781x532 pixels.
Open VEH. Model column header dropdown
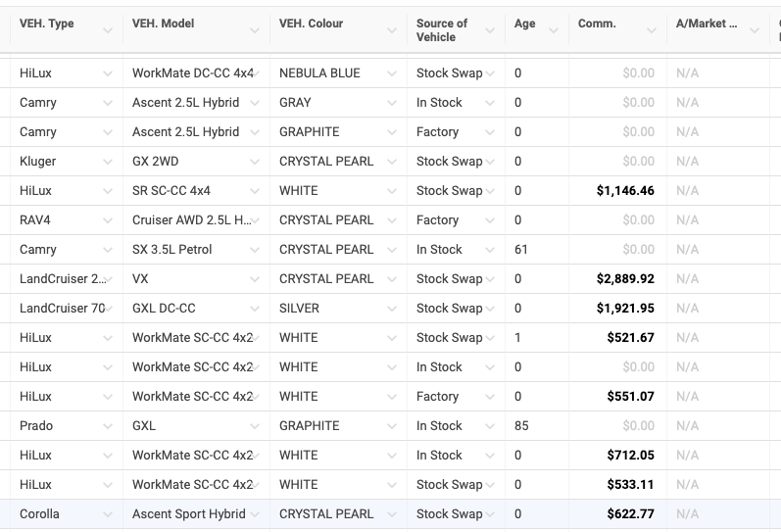255,31
